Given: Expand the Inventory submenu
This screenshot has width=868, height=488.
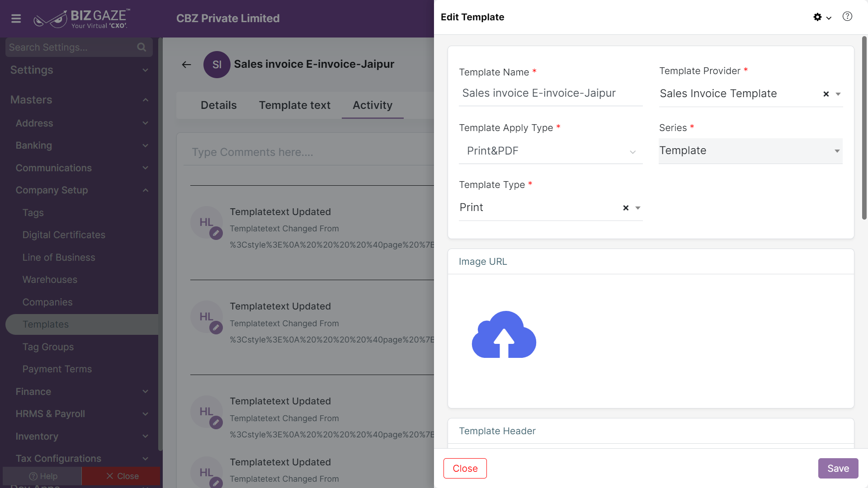Looking at the screenshot, I should (145, 436).
